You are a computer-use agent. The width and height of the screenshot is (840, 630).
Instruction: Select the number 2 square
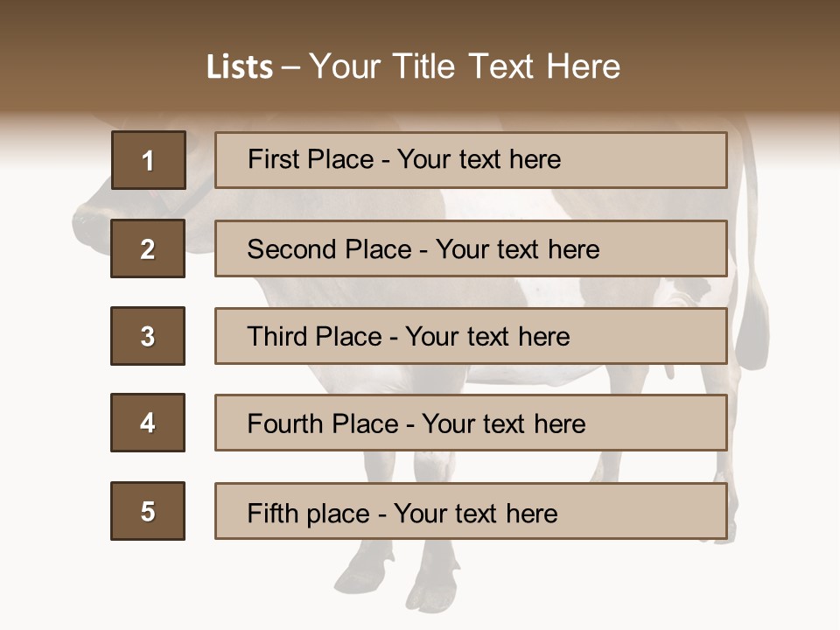point(148,248)
